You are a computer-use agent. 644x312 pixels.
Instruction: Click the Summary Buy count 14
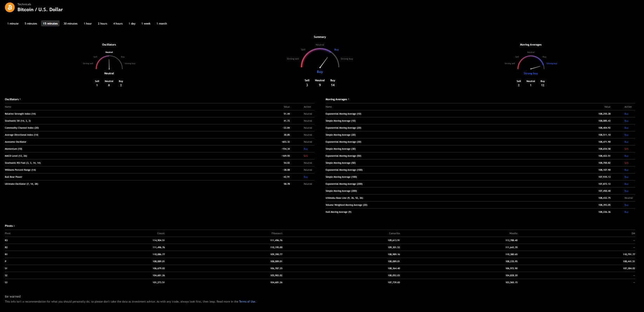(x=333, y=85)
